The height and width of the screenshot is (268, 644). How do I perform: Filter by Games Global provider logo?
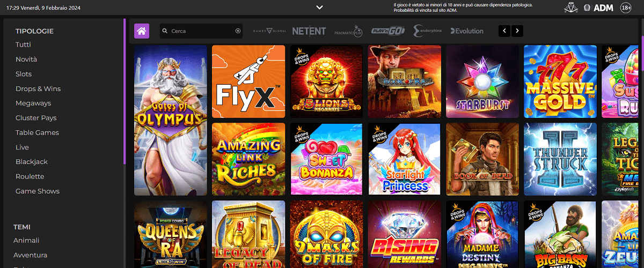click(x=269, y=31)
